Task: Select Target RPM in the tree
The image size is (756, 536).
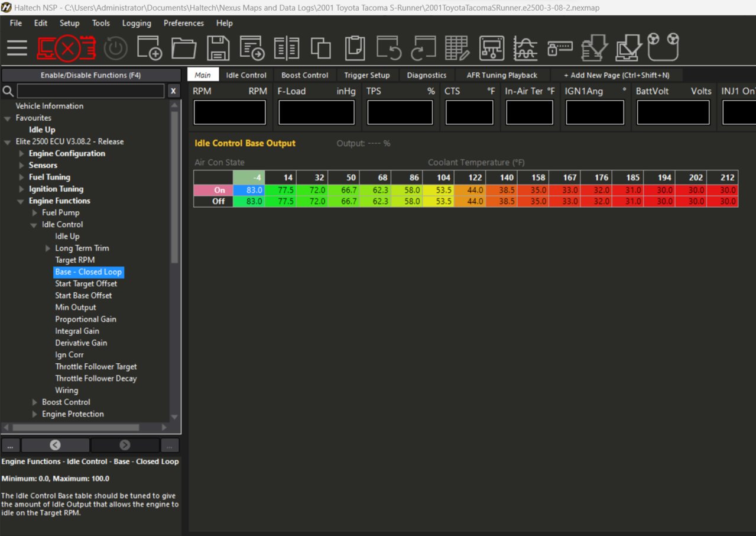Action: pos(74,260)
